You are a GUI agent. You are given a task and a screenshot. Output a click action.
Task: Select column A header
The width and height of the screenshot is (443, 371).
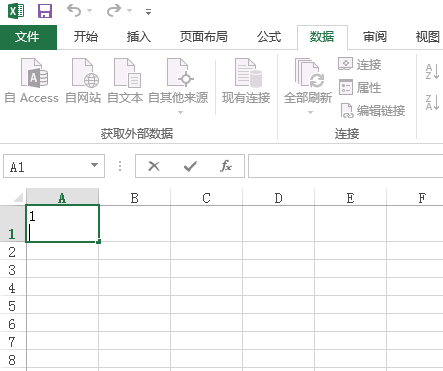62,198
